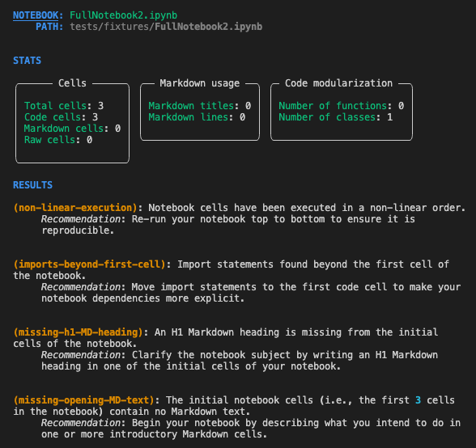The width and height of the screenshot is (476, 448).
Task: Select the FullNotebook2.ipynb notebook name
Action: (x=124, y=15)
